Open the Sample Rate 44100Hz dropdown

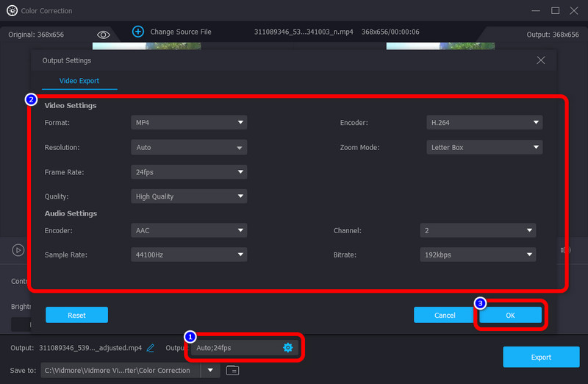point(189,255)
